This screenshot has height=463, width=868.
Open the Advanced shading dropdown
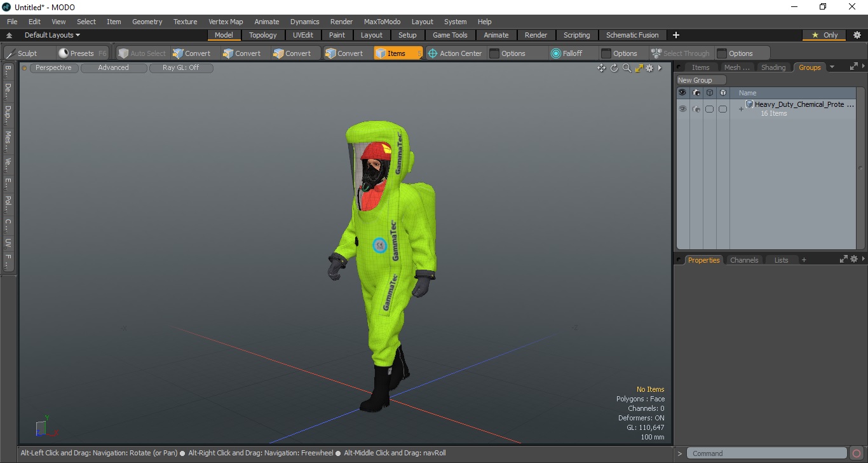pos(113,67)
